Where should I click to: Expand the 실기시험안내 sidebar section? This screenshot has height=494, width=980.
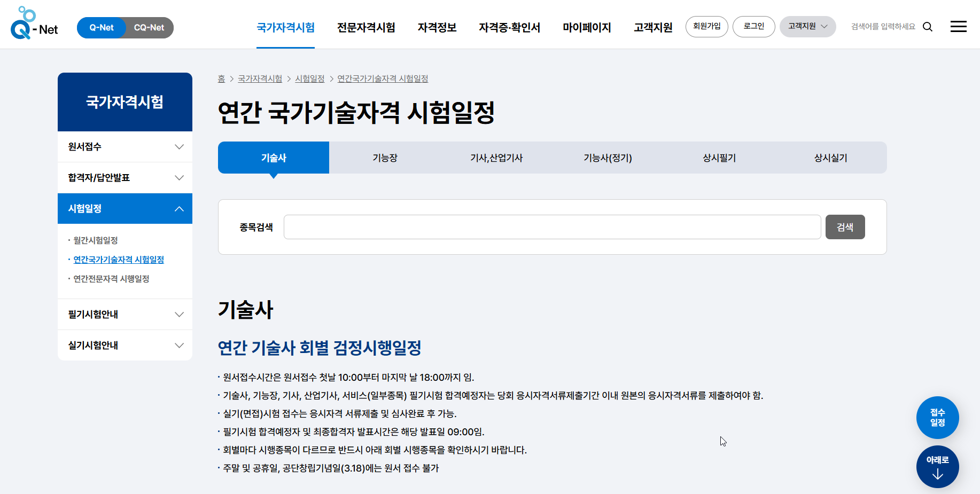click(125, 345)
